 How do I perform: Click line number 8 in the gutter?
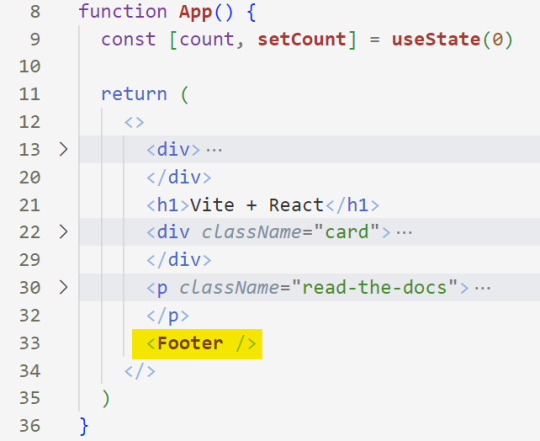[35, 12]
